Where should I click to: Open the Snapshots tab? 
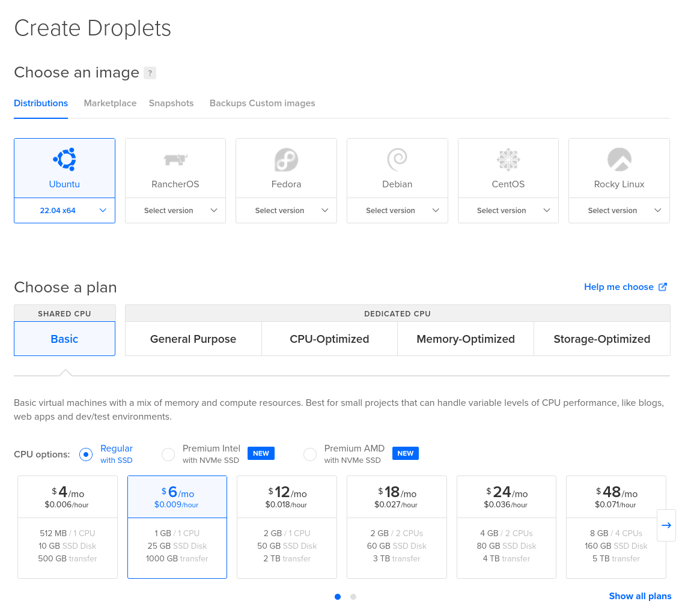click(171, 103)
